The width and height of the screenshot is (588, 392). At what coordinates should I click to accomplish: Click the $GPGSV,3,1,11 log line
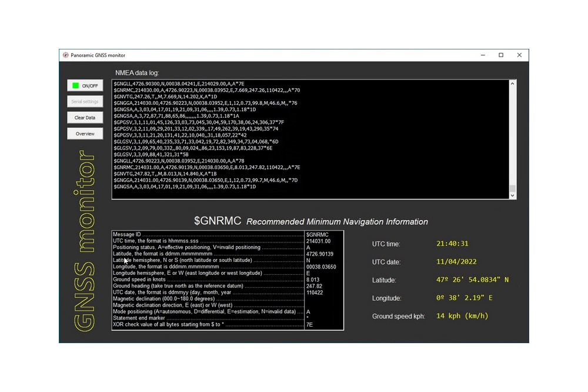pyautogui.click(x=199, y=122)
